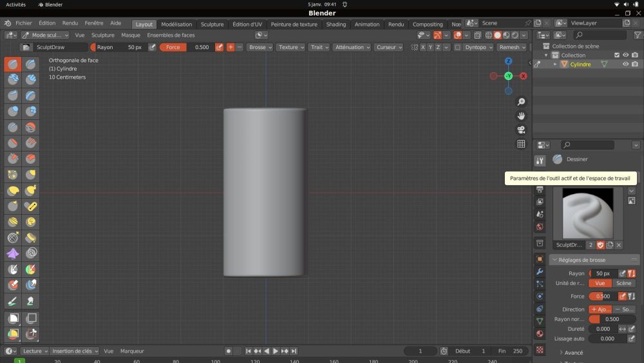Viewport: 644px width, 363px height.
Task: Set radius unit to Scène
Action: [623, 283]
